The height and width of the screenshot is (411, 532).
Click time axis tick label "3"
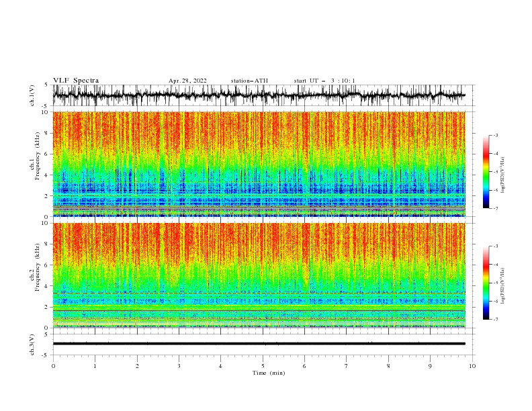pos(179,366)
